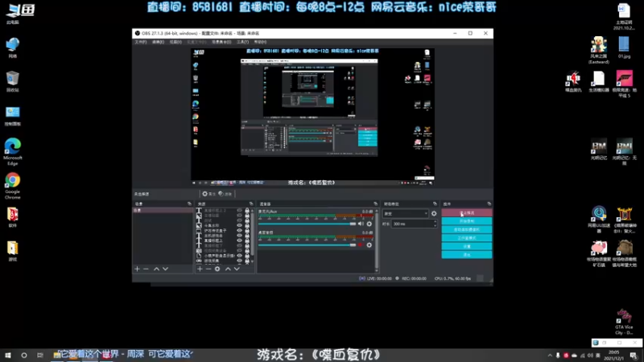
Task: Pop out the Controls dock panel
Action: pyautogui.click(x=489, y=204)
